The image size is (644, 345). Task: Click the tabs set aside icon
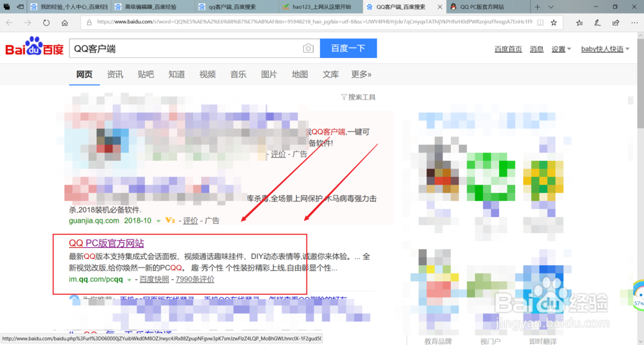pos(6,7)
